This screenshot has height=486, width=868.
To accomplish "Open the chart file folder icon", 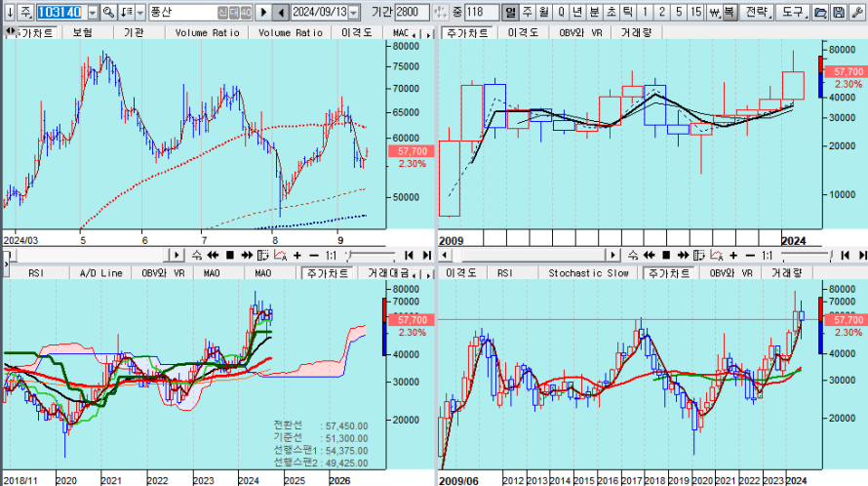I will point(820,12).
